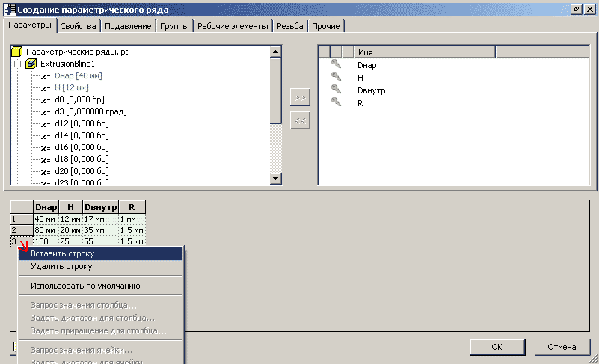Switch to the Параметры tab
The width and height of the screenshot is (599, 364).
coord(30,25)
